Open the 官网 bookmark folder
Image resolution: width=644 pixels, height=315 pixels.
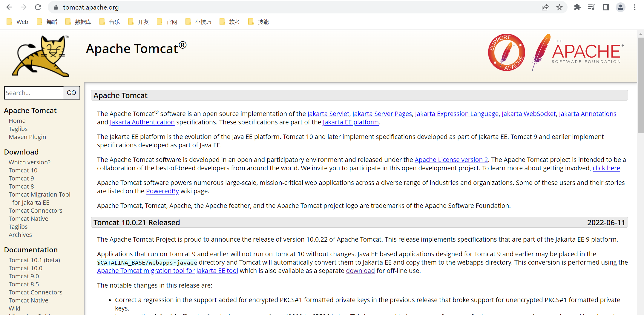(x=167, y=22)
